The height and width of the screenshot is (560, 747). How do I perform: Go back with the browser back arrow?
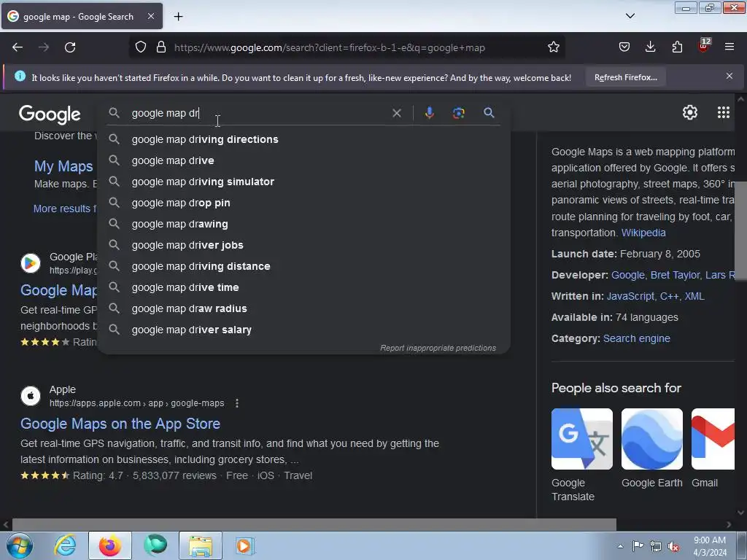(18, 47)
